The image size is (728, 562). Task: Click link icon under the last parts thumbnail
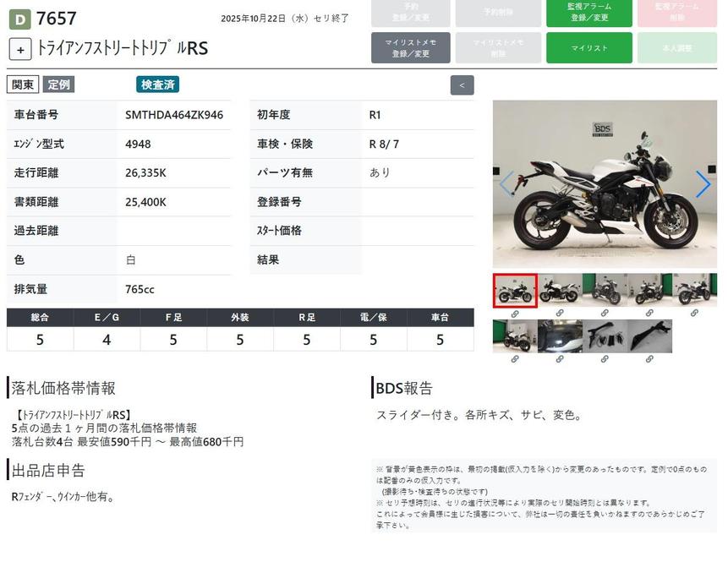pyautogui.click(x=649, y=359)
